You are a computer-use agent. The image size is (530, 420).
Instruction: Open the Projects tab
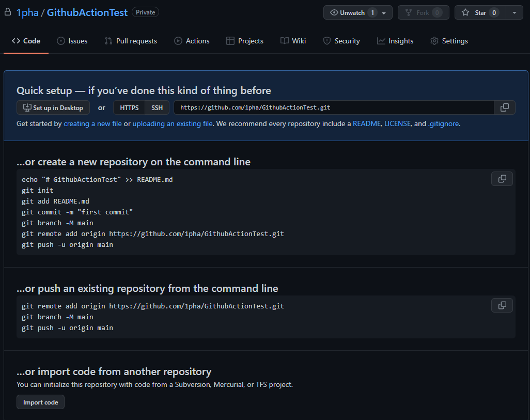tap(245, 41)
